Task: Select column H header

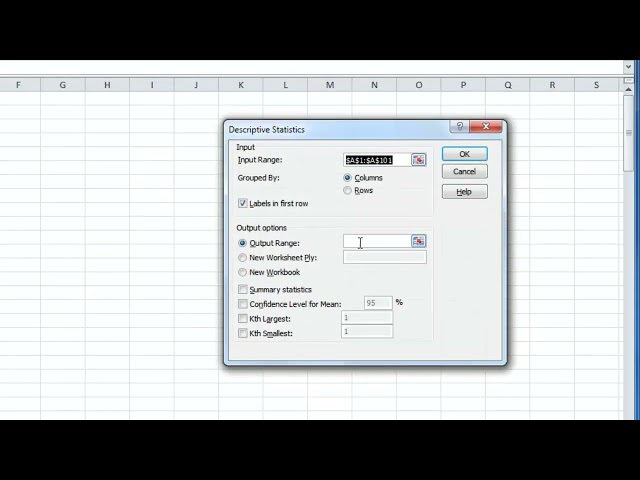Action: click(107, 85)
